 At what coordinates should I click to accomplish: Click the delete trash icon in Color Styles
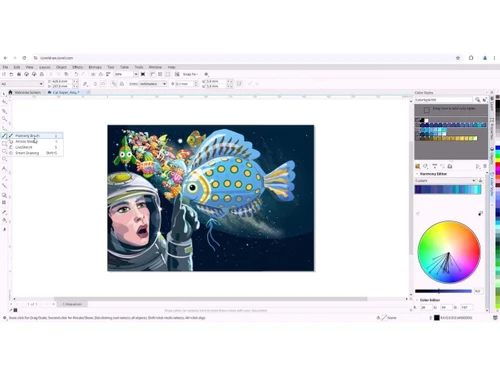(485, 166)
